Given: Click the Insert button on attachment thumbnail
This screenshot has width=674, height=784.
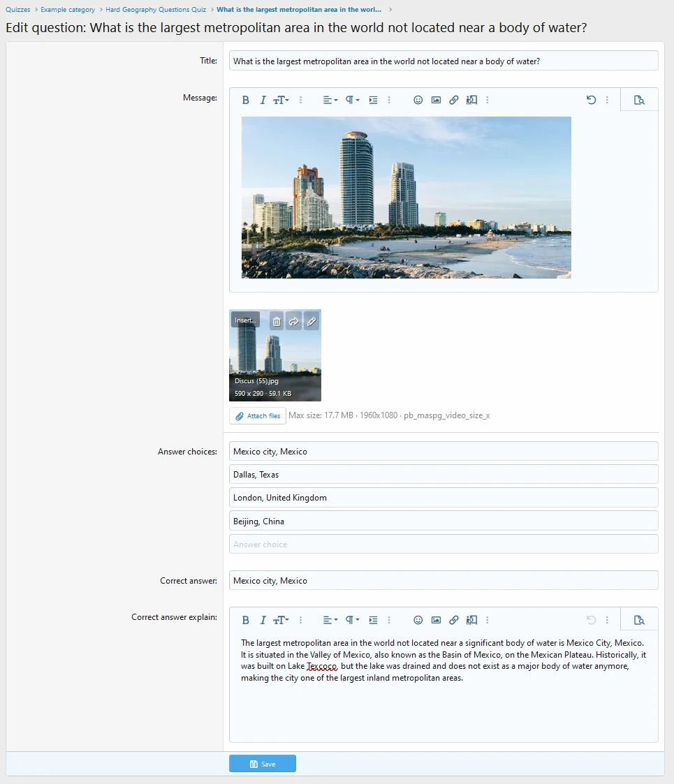Looking at the screenshot, I should tap(245, 320).
